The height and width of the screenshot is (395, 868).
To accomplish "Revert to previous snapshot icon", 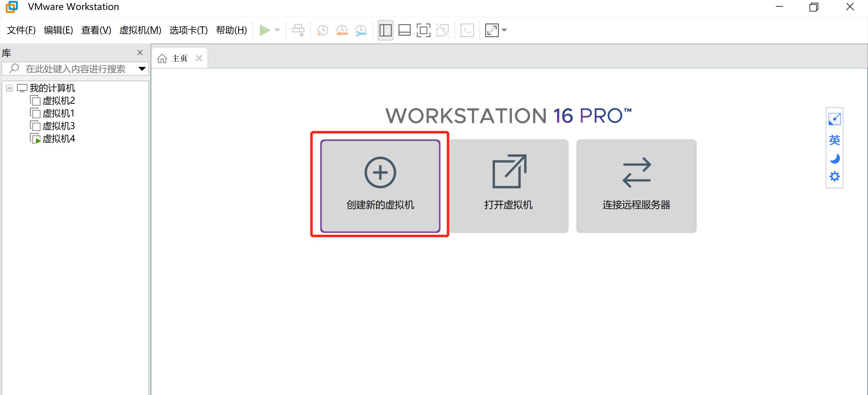I will tap(342, 30).
